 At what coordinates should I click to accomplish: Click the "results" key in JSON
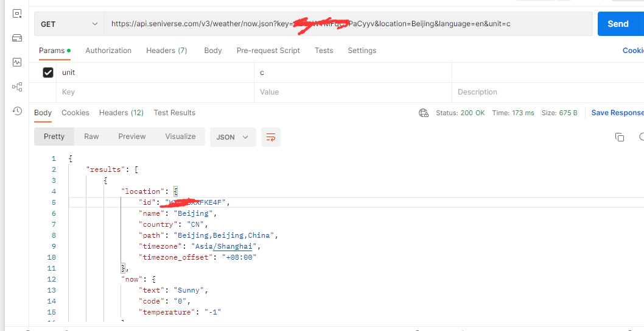pyautogui.click(x=104, y=169)
